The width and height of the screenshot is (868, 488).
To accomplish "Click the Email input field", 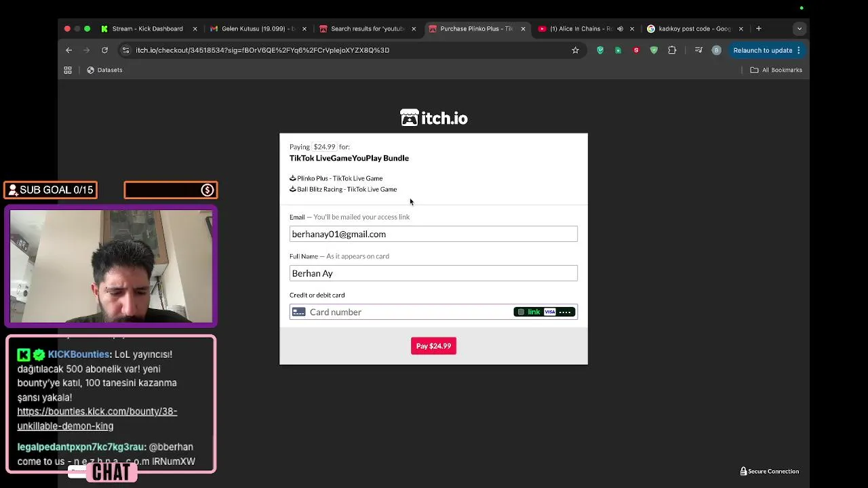I will (433, 234).
